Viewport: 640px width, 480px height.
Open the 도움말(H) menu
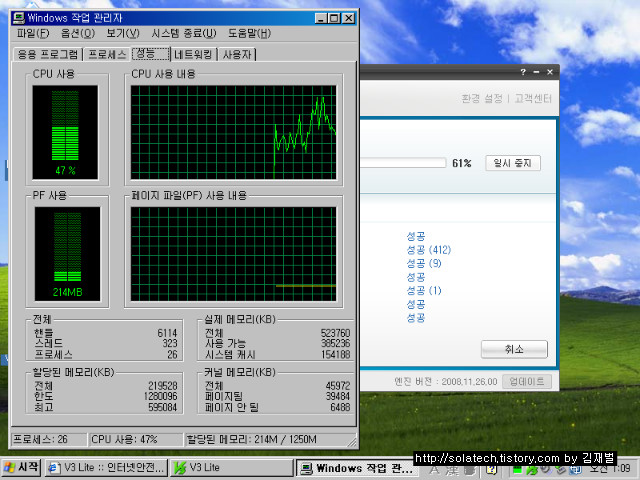(249, 33)
